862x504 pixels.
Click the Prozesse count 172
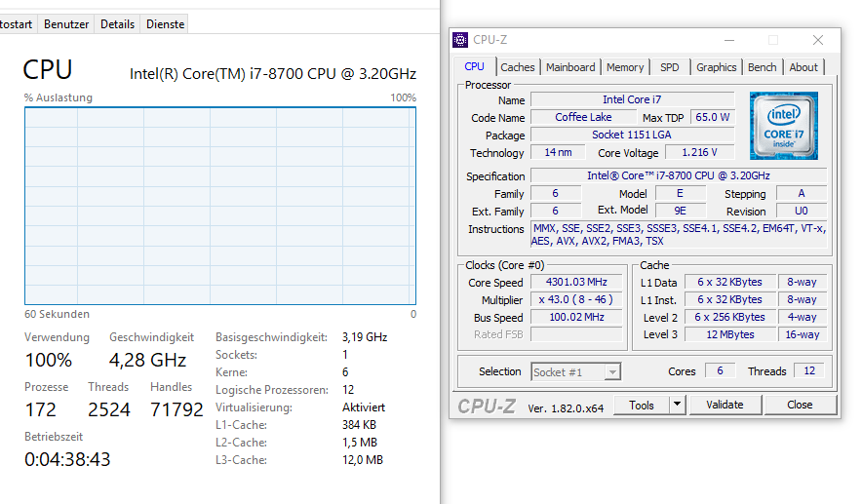[40, 409]
